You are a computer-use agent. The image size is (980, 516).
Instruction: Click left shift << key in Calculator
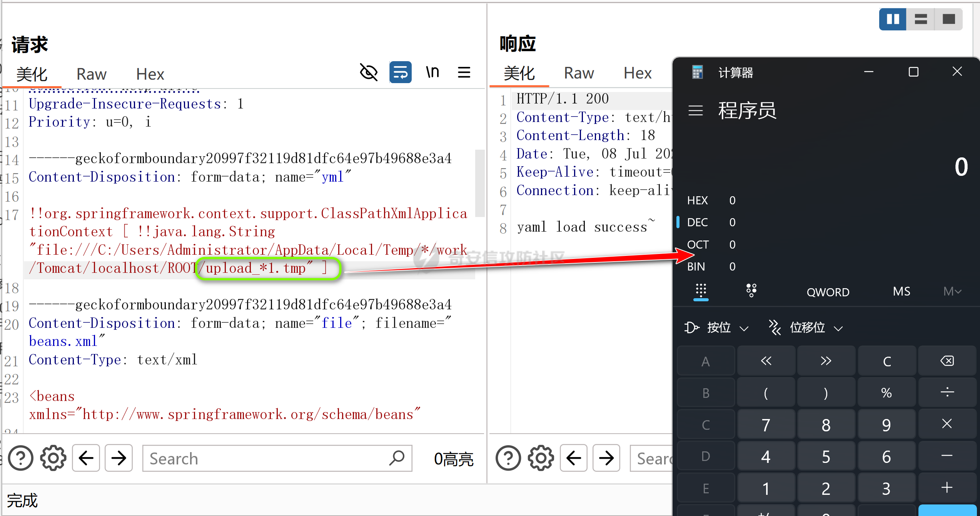[x=766, y=361]
